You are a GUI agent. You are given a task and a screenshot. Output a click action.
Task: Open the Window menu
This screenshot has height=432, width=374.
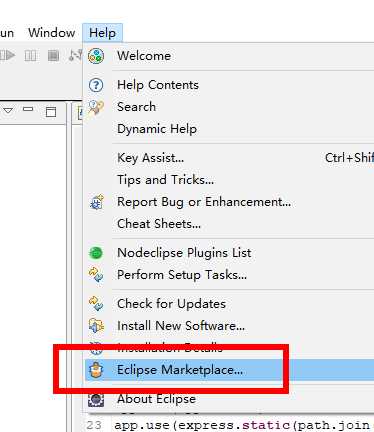[x=52, y=33]
